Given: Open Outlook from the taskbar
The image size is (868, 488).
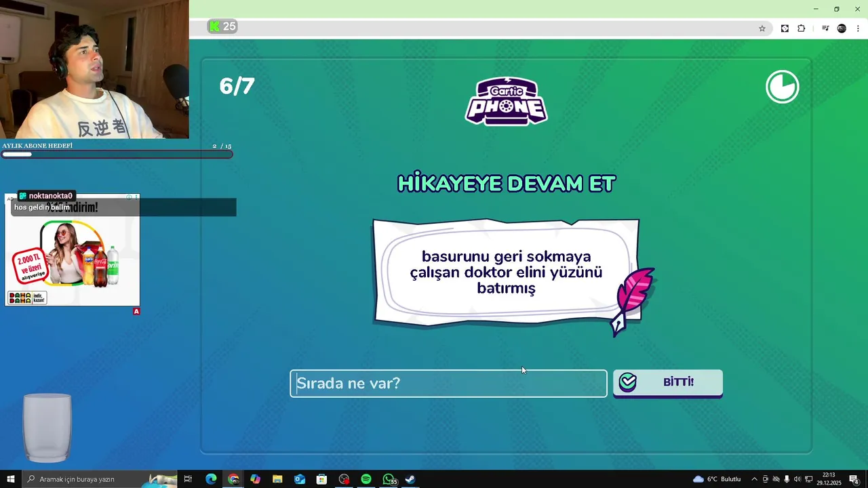Looking at the screenshot, I should (x=300, y=479).
